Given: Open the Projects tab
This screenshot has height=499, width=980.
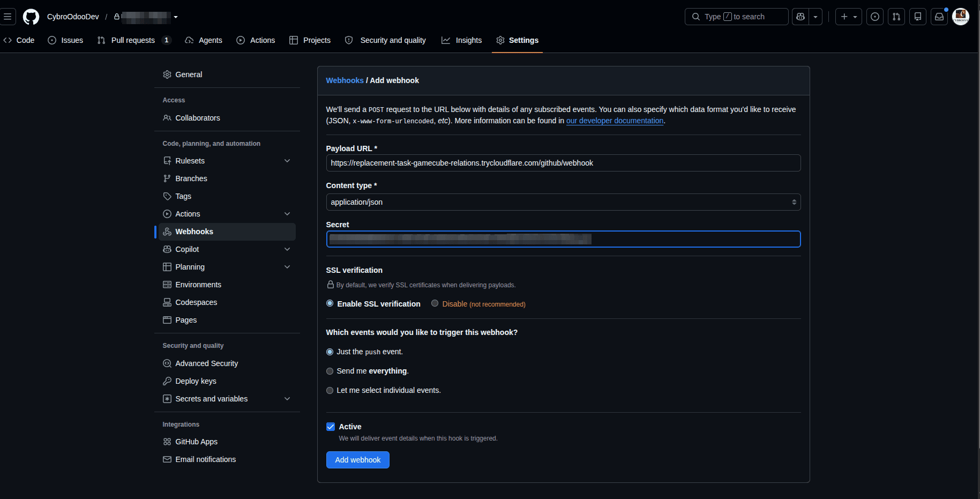Looking at the screenshot, I should point(310,40).
